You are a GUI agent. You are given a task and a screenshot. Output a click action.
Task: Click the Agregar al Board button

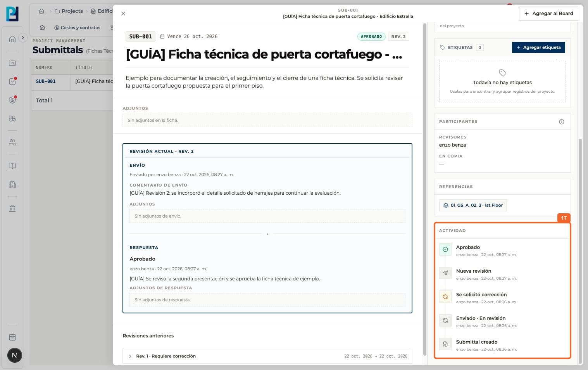[548, 14]
